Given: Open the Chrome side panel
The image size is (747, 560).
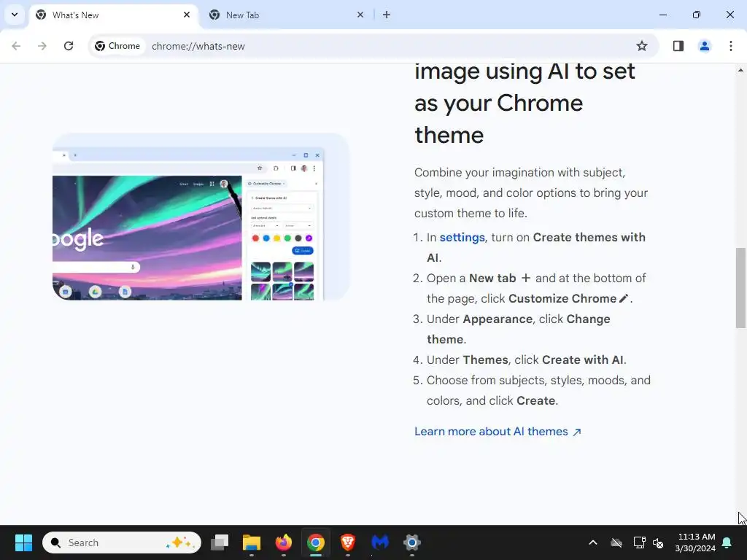Looking at the screenshot, I should pos(678,46).
